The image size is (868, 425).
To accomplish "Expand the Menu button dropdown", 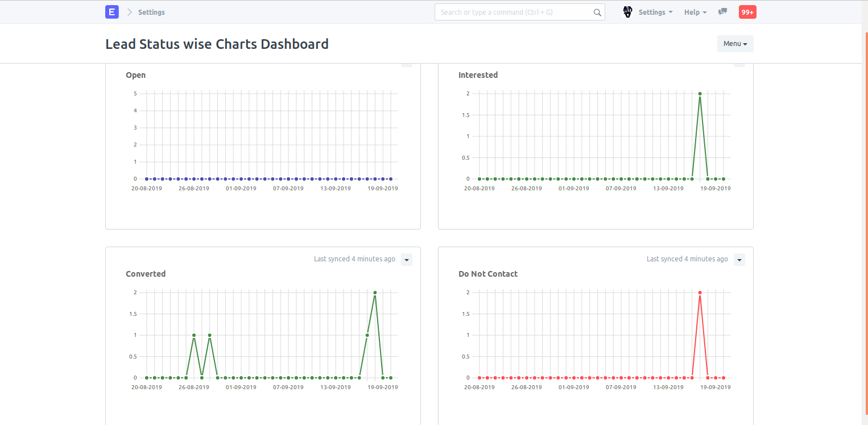I will point(735,44).
